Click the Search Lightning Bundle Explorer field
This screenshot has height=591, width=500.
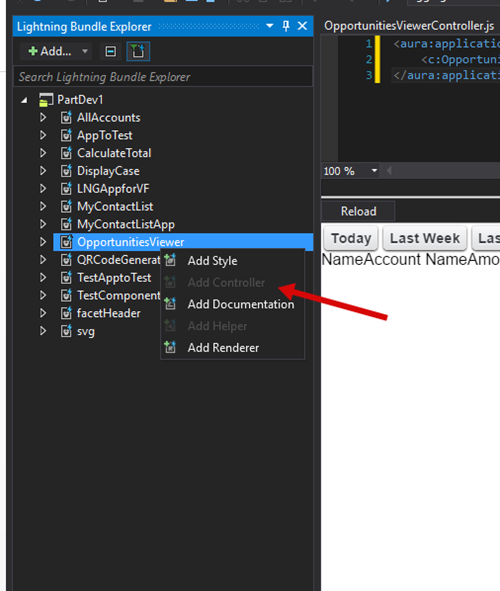point(163,77)
